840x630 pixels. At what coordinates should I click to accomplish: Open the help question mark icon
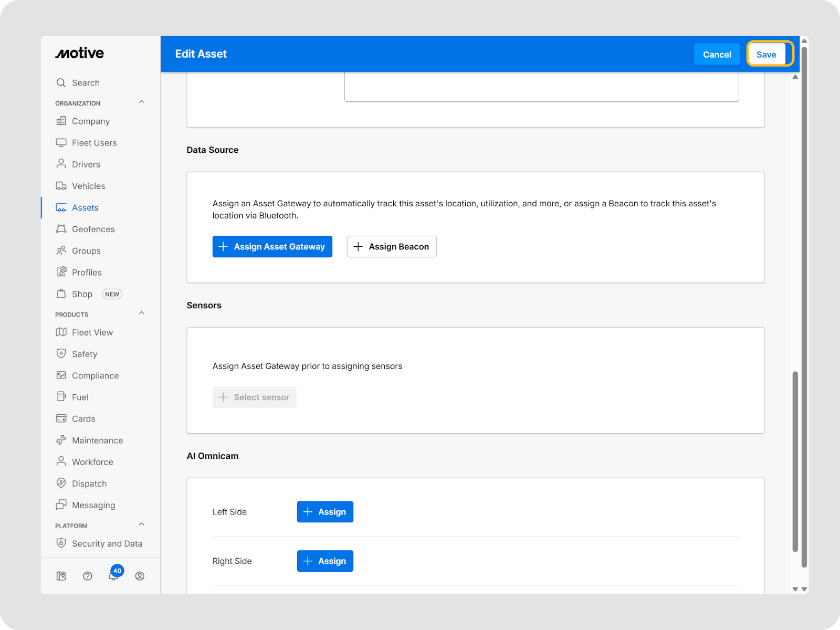click(88, 576)
